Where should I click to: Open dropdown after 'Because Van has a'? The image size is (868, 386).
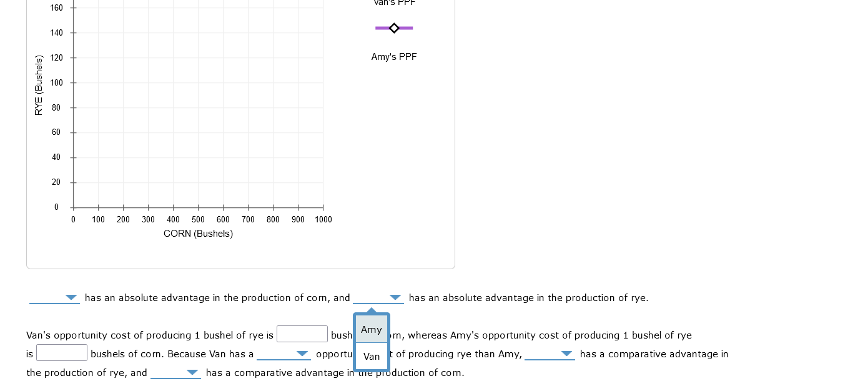tap(284, 354)
